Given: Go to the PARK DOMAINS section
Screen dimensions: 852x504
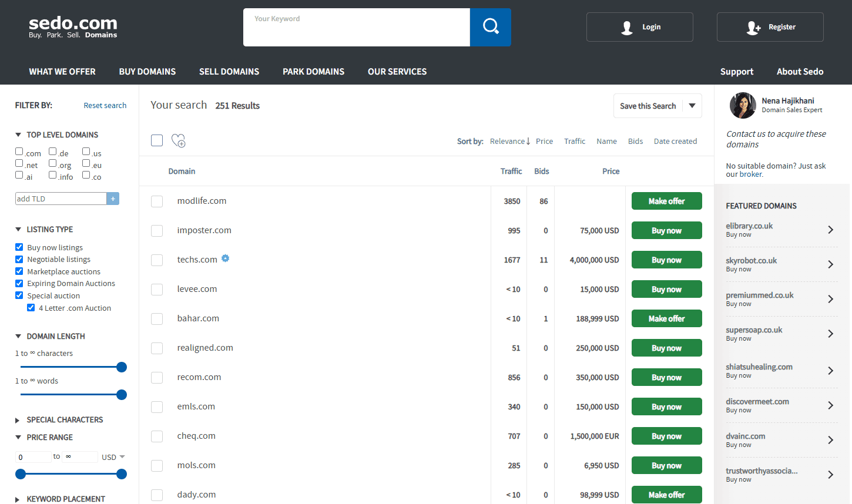Looking at the screenshot, I should 313,71.
